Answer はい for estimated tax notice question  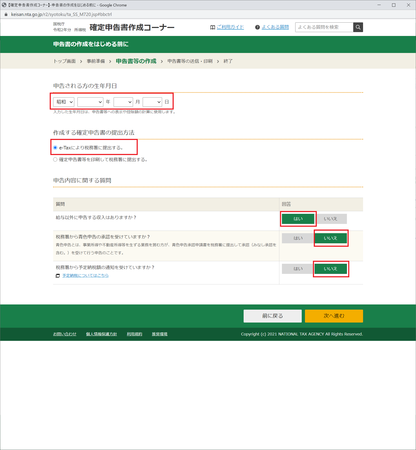pos(298,269)
